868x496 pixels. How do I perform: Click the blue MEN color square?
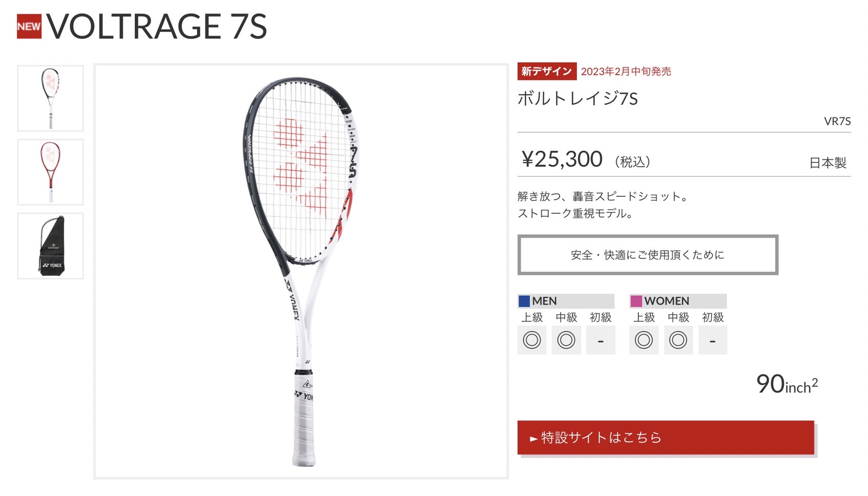pos(524,301)
